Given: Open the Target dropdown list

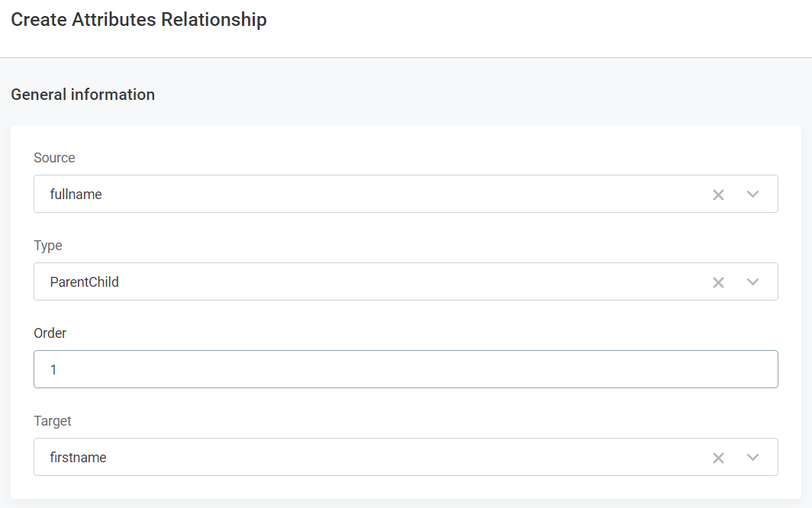Looking at the screenshot, I should tap(752, 458).
